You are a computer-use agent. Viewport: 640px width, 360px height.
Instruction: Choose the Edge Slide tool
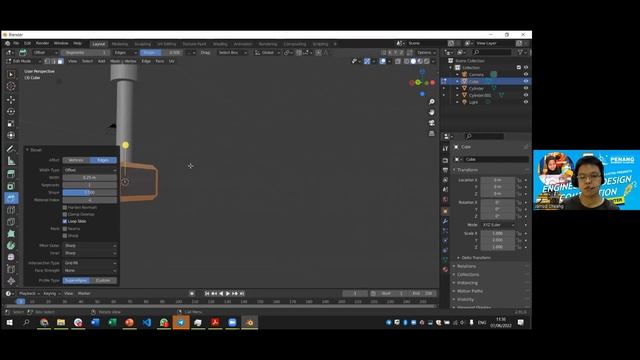point(11,269)
